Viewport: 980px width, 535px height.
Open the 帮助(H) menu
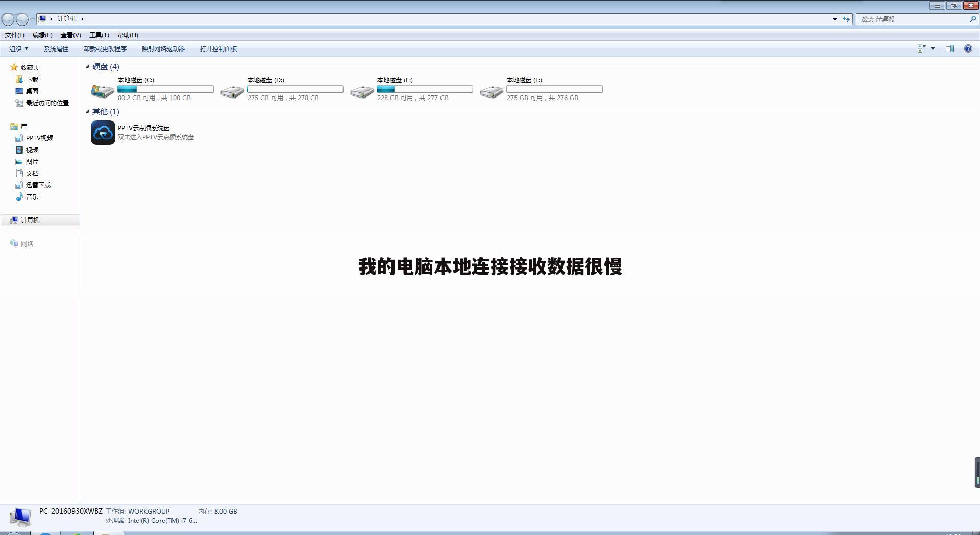(128, 35)
